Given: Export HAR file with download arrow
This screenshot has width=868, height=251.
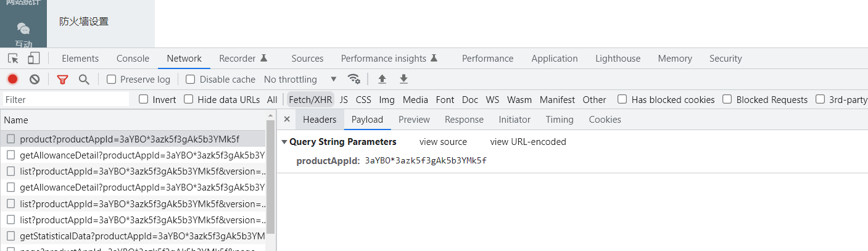Looking at the screenshot, I should pyautogui.click(x=403, y=79).
